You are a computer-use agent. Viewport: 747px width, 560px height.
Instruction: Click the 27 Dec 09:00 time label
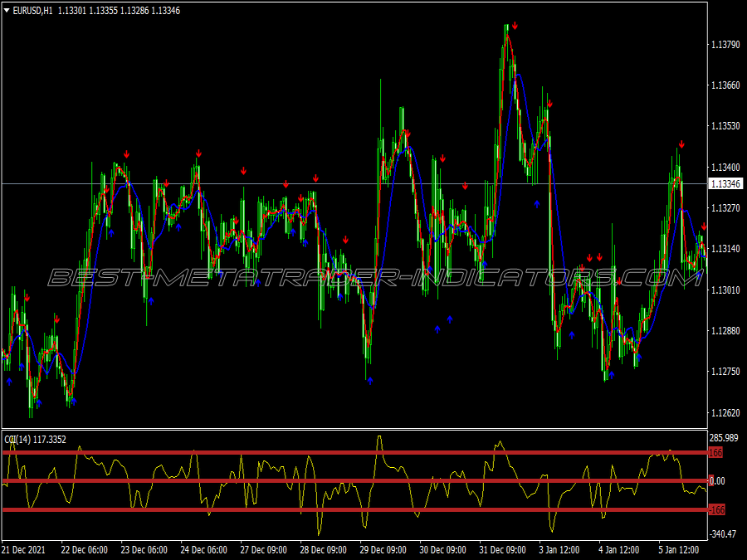263,549
